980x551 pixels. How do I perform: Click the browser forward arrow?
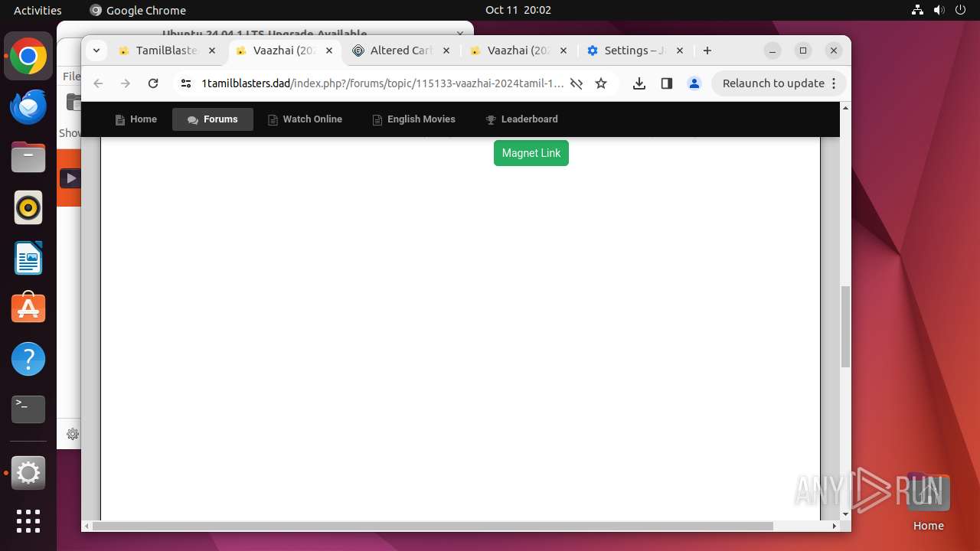pos(126,83)
